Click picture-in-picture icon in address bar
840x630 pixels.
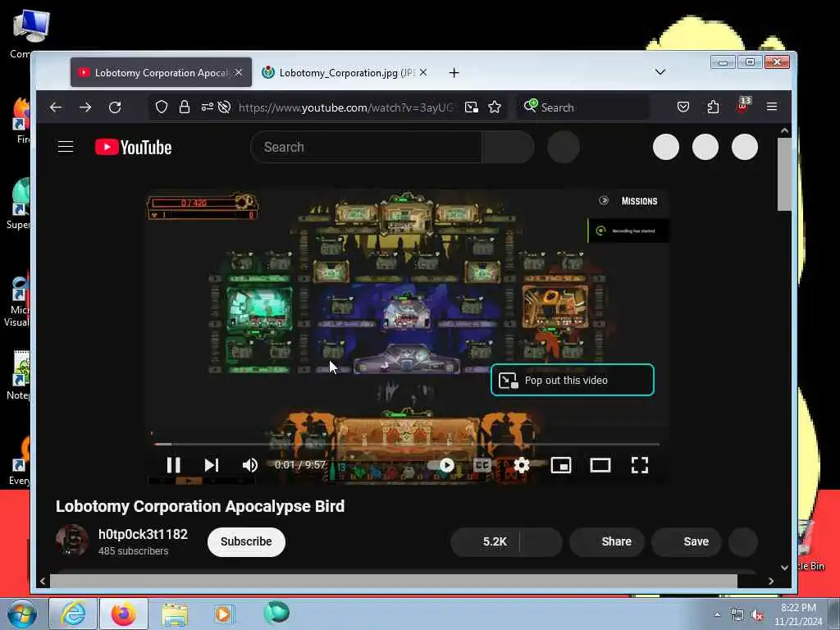[472, 107]
